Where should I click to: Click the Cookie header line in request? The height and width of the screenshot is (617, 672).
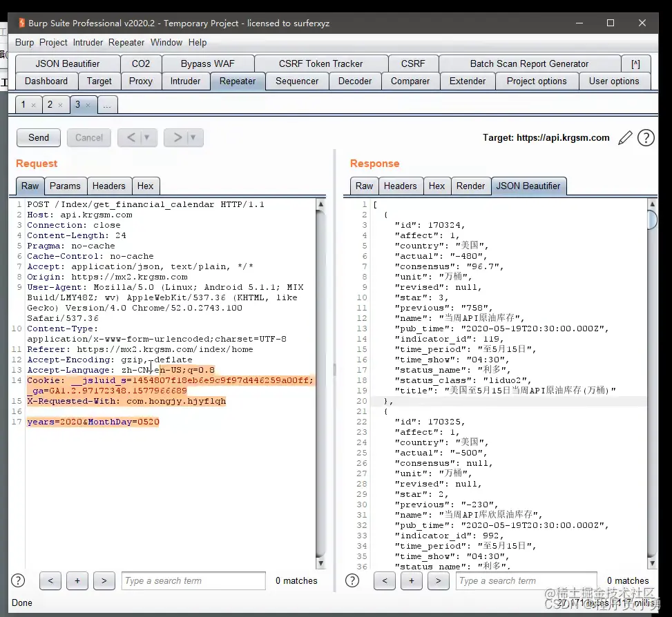170,385
